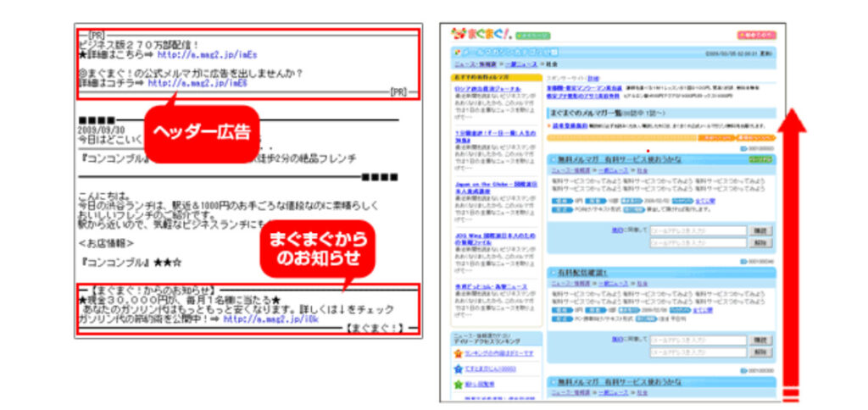This screenshot has width=868, height=410.
Task: Click the 『コンコンプル』★★☆ rating line
Action: point(130,262)
